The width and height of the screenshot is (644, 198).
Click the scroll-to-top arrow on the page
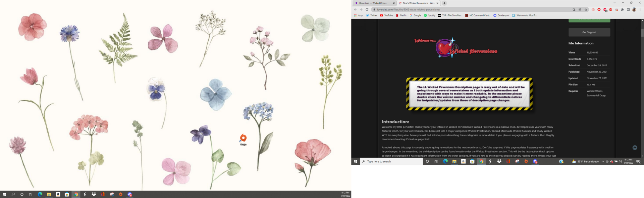click(635, 148)
